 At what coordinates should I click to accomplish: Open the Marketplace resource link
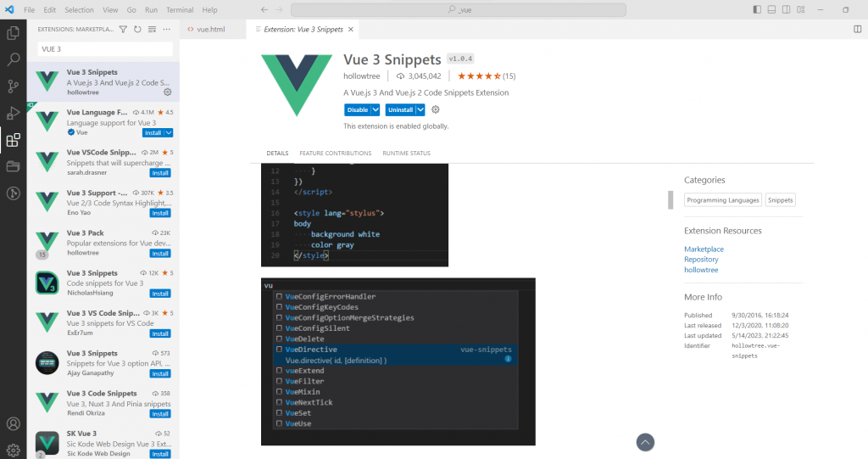pyautogui.click(x=704, y=249)
